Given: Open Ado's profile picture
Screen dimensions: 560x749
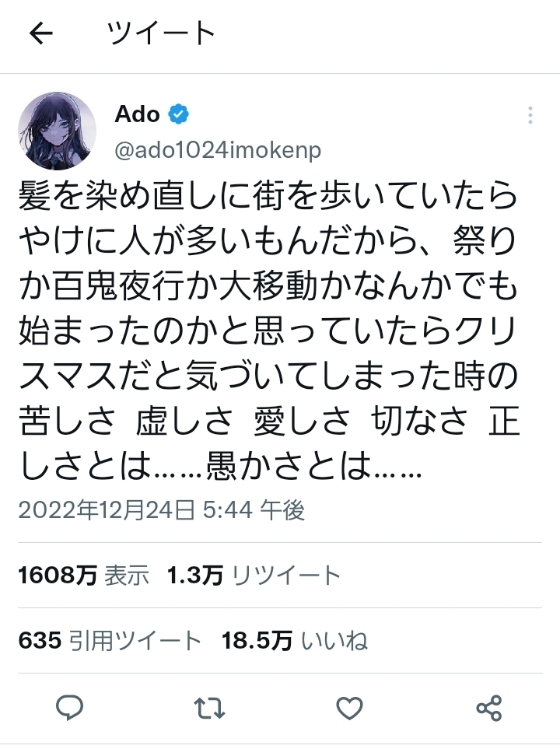Looking at the screenshot, I should coord(57,131).
